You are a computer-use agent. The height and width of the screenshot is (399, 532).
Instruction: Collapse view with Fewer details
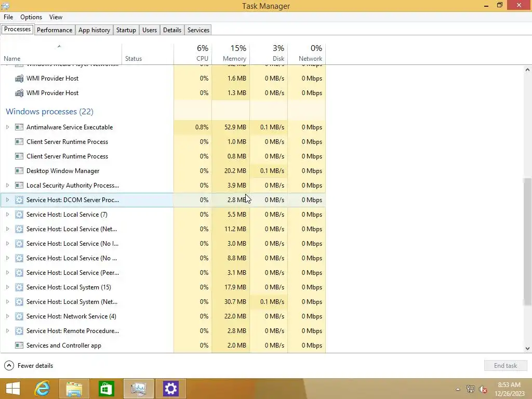click(29, 365)
